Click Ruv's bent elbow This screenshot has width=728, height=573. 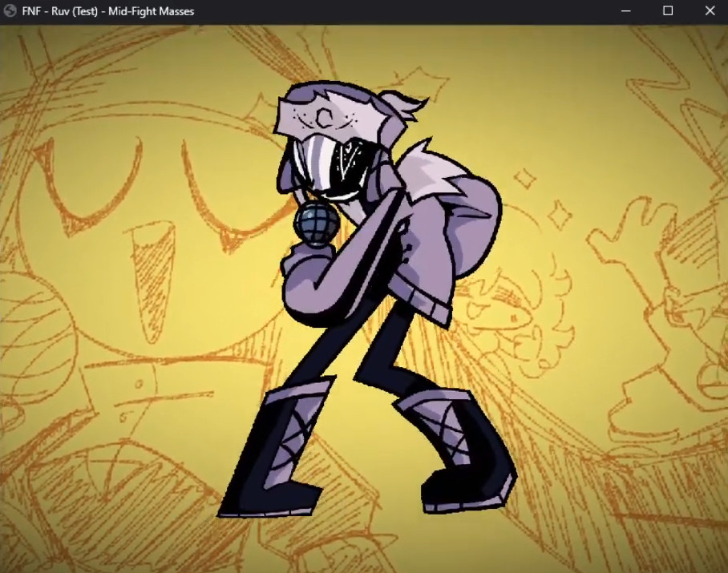306,298
